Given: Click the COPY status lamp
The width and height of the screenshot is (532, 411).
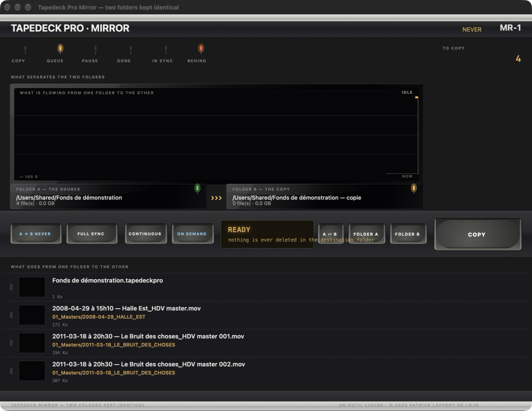Looking at the screenshot, I should tap(25, 50).
